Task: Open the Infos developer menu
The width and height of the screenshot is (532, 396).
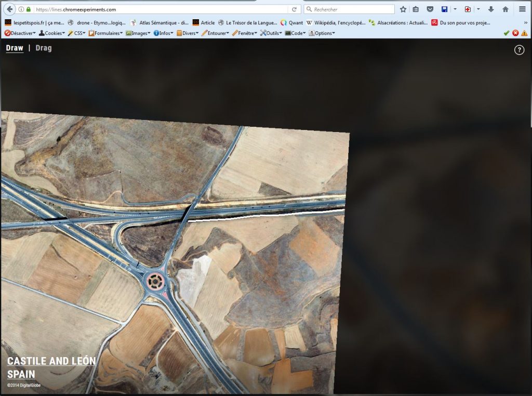Action: point(163,33)
